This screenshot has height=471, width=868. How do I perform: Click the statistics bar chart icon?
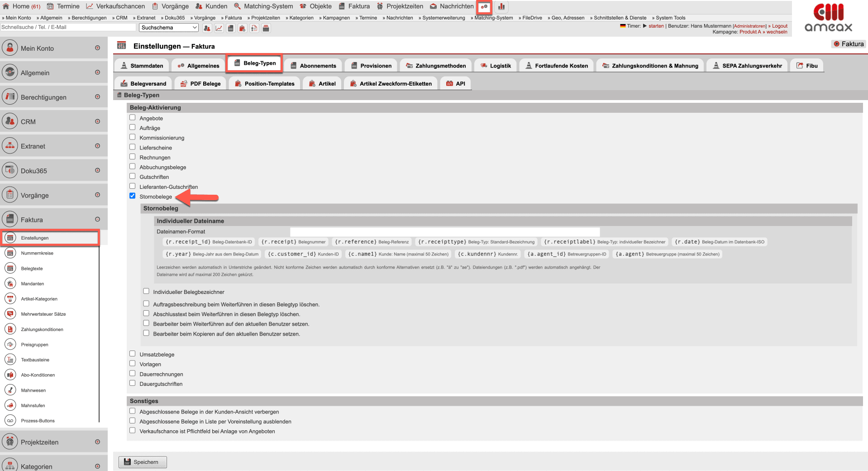click(501, 7)
